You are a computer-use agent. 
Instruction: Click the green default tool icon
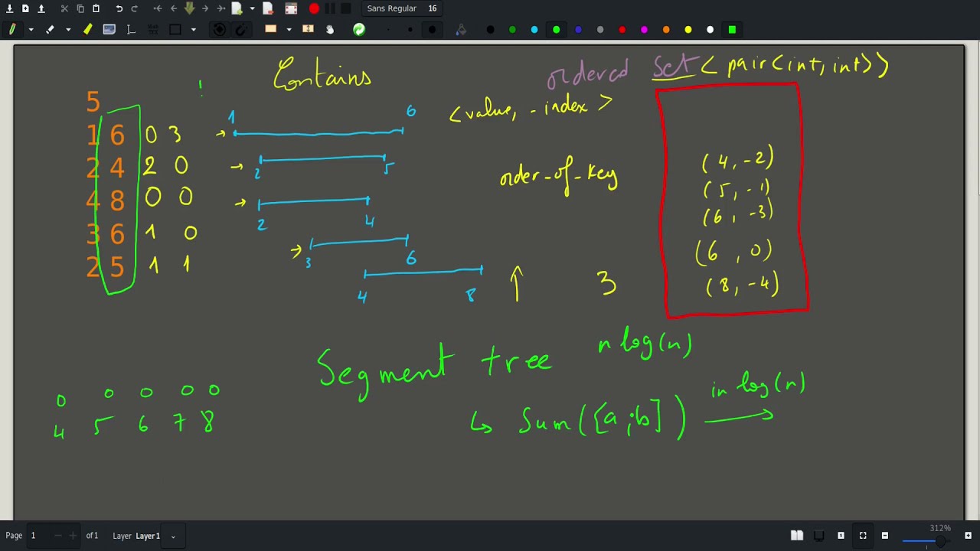(359, 30)
